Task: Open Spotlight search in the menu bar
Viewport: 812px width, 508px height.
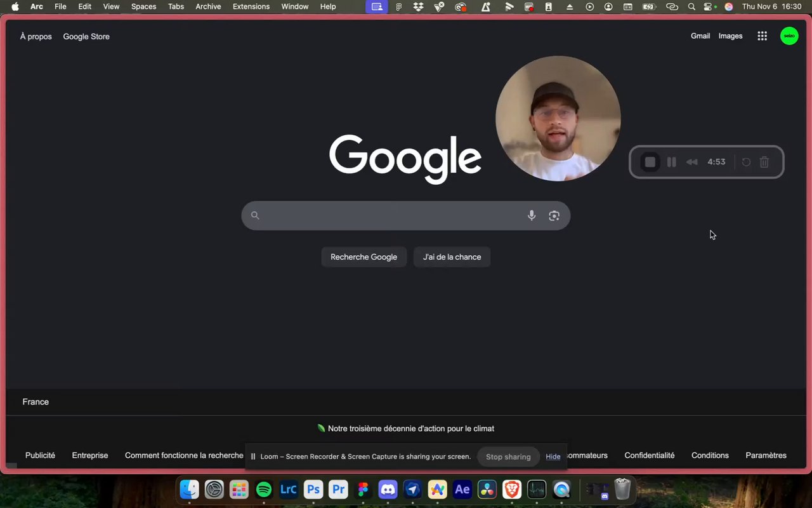Action: point(691,6)
